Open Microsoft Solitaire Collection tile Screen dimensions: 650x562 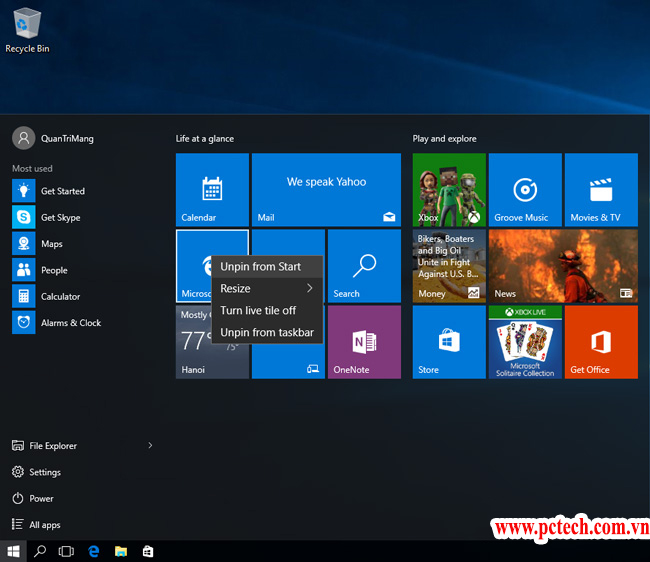(x=524, y=342)
